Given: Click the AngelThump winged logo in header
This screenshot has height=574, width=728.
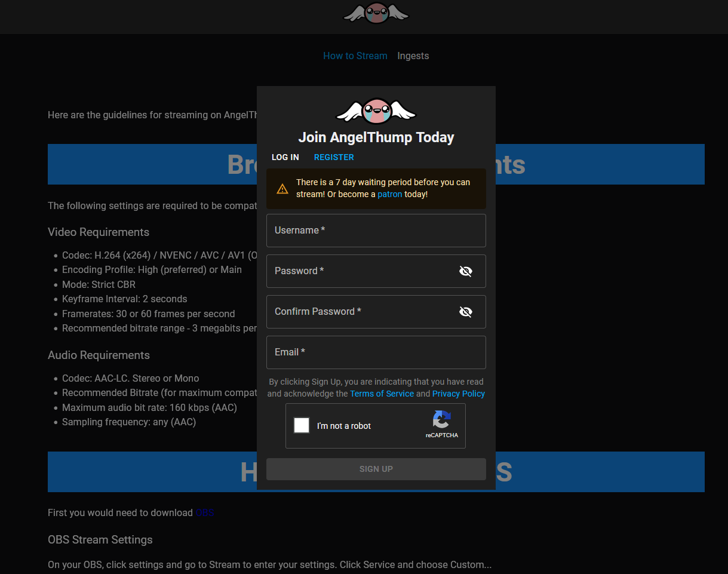Looking at the screenshot, I should 376,13.
